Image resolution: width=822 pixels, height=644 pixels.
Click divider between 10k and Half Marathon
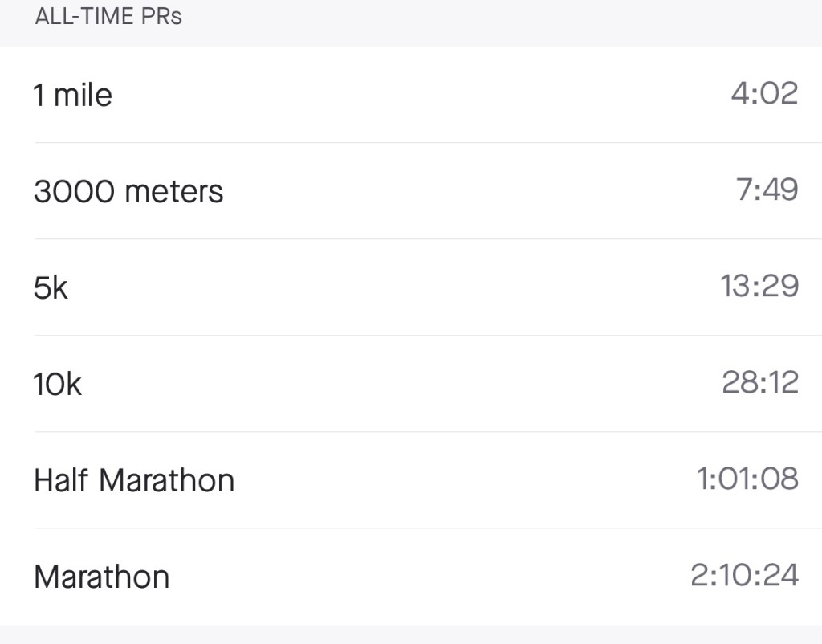[x=425, y=432]
